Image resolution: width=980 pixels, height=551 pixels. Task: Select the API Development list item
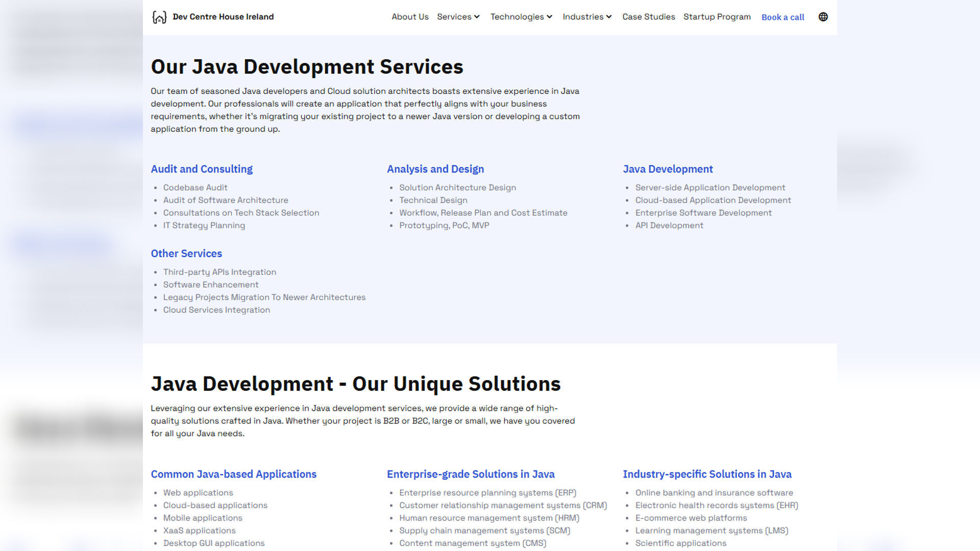pyautogui.click(x=669, y=225)
